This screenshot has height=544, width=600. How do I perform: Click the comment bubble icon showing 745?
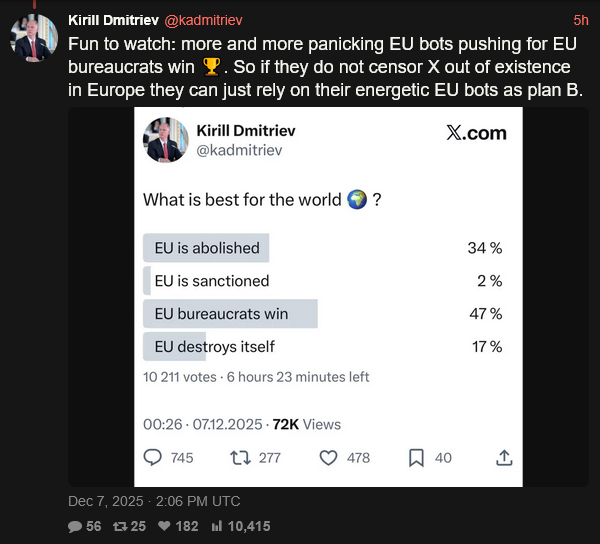[153, 457]
